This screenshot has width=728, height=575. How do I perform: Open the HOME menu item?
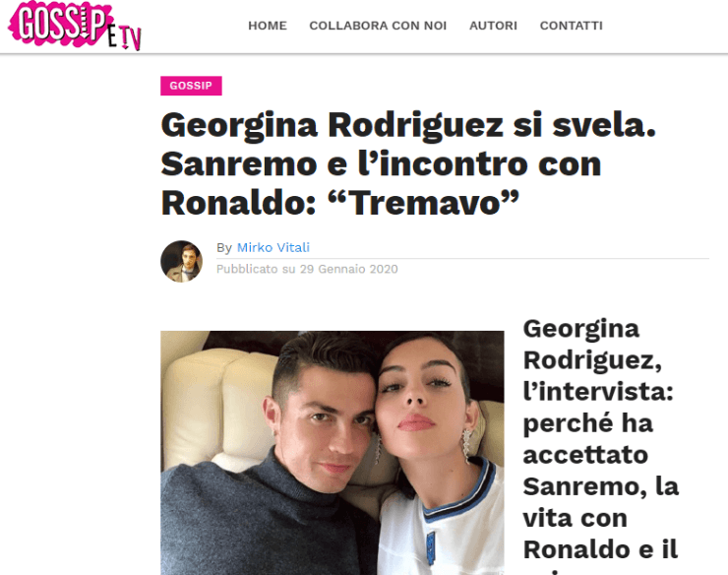(268, 26)
